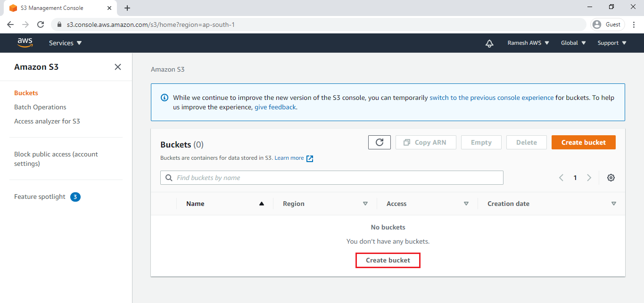Click the Copy ARN button
The width and height of the screenshot is (644, 303).
(x=427, y=142)
